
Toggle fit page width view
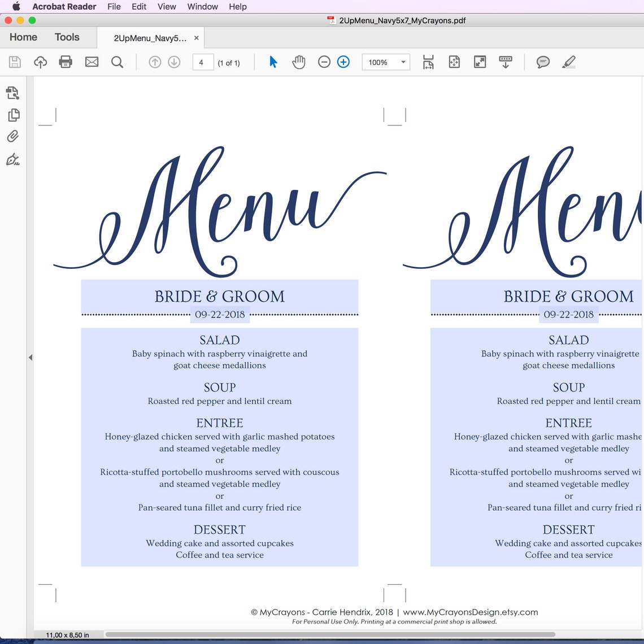[428, 62]
